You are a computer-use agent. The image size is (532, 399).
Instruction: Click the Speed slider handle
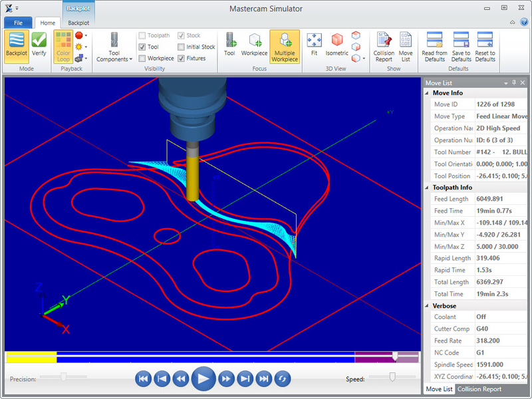392,376
